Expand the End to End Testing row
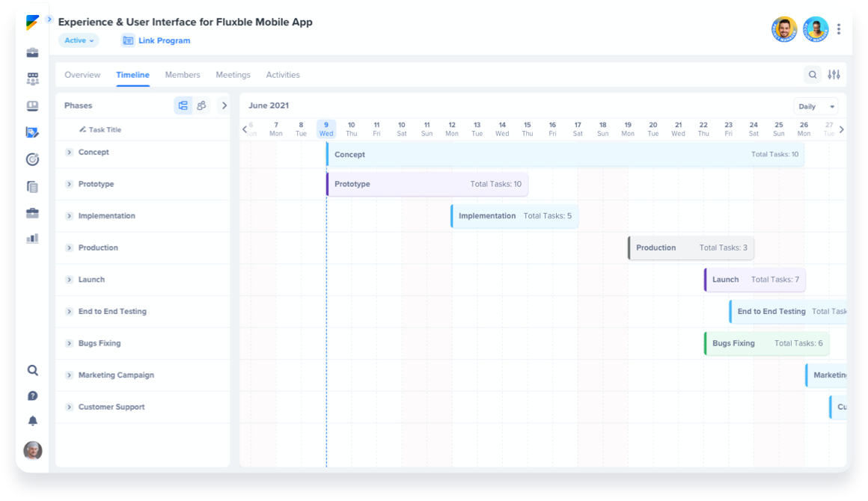This screenshot has height=501, width=868. pyautogui.click(x=69, y=311)
